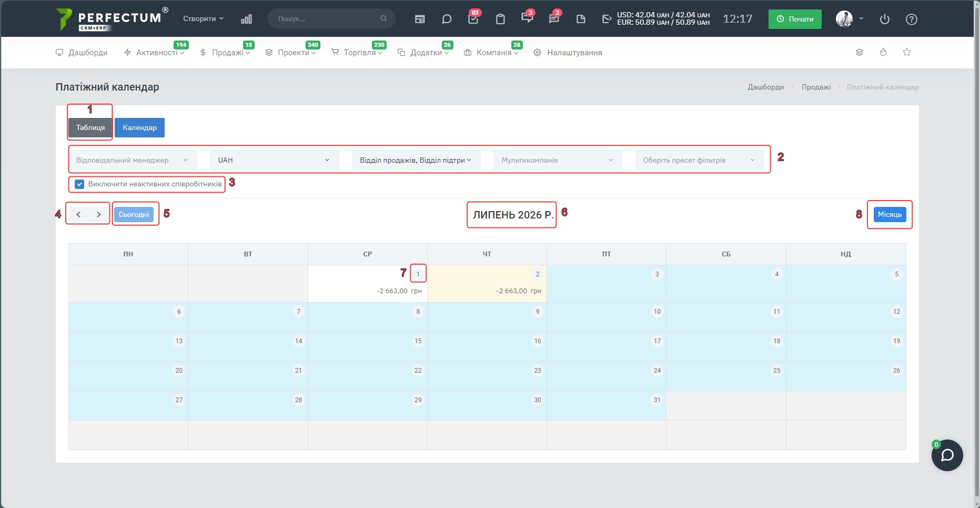Image resolution: width=980 pixels, height=508 pixels.
Task: Open the Відділ продажів department dropdown
Action: (416, 160)
